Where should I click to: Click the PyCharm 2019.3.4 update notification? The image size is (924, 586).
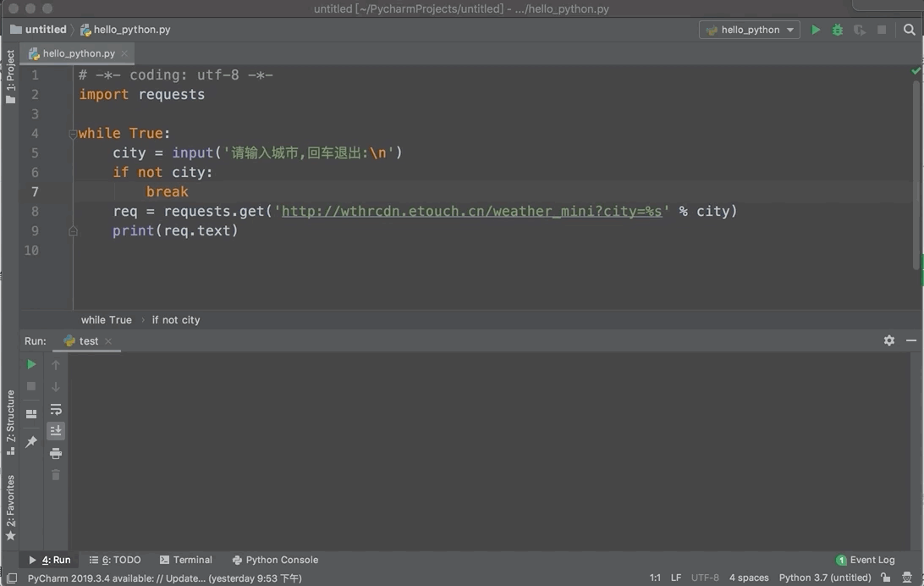pos(164,578)
